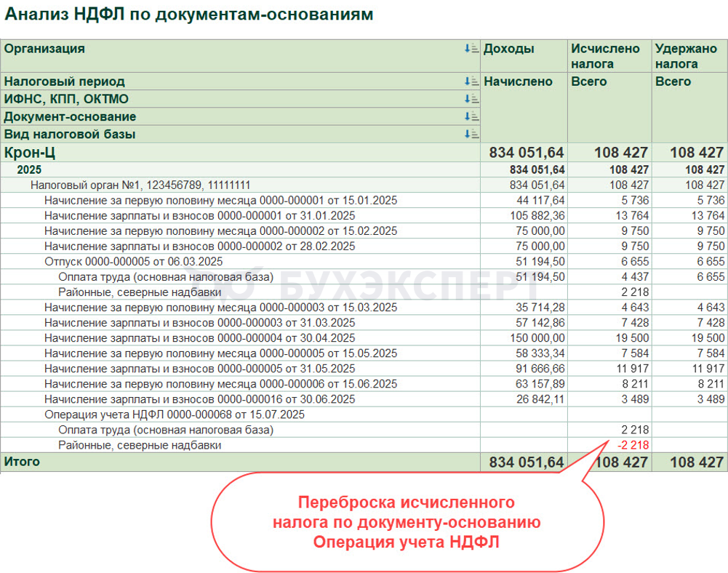Open Начисление за первую половину месяца 0000-000006 от 15.06.2025
Viewport: 728px width, 573px height.
tap(220, 384)
